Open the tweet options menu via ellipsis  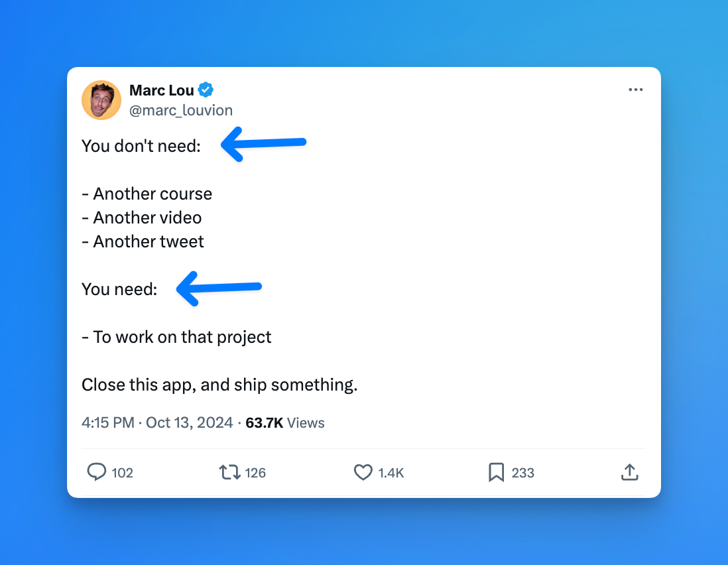[635, 90]
